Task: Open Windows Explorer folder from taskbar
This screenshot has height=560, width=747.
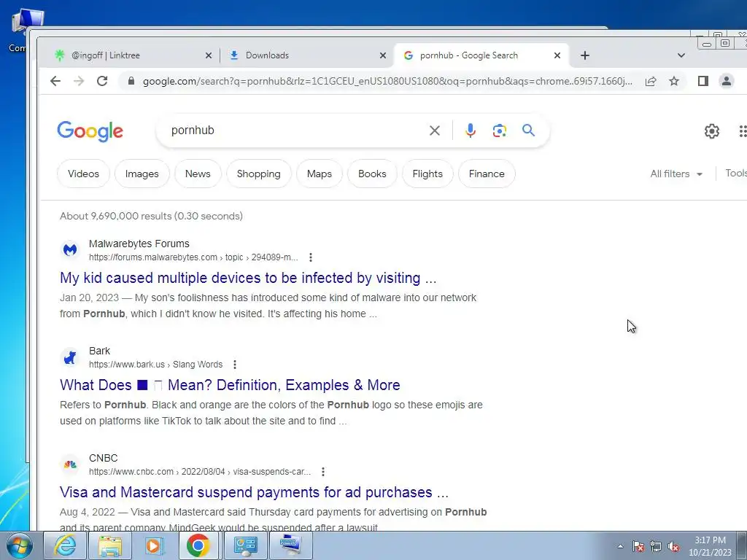Action: (x=110, y=545)
